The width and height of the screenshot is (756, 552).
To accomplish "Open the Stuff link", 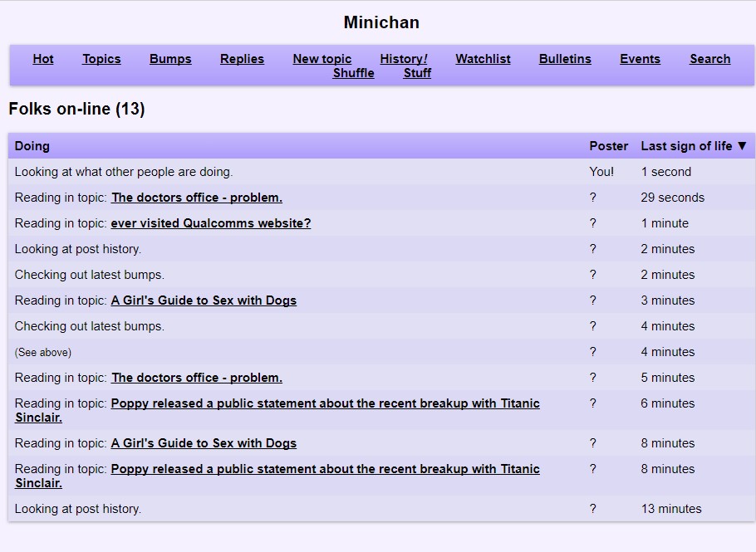I will (x=417, y=73).
